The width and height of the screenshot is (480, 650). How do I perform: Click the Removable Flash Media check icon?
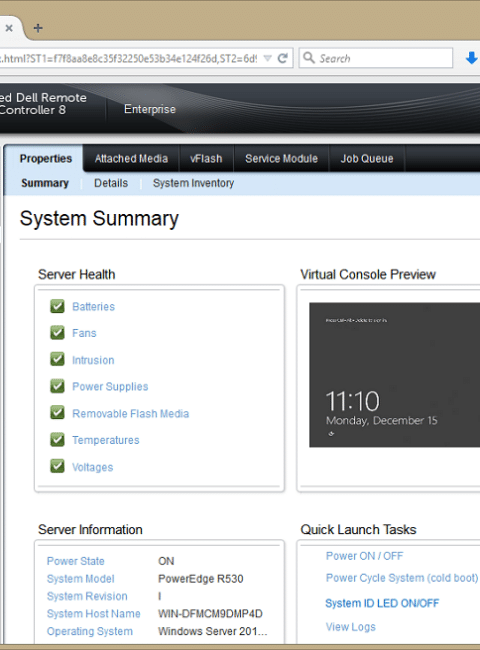pos(57,413)
